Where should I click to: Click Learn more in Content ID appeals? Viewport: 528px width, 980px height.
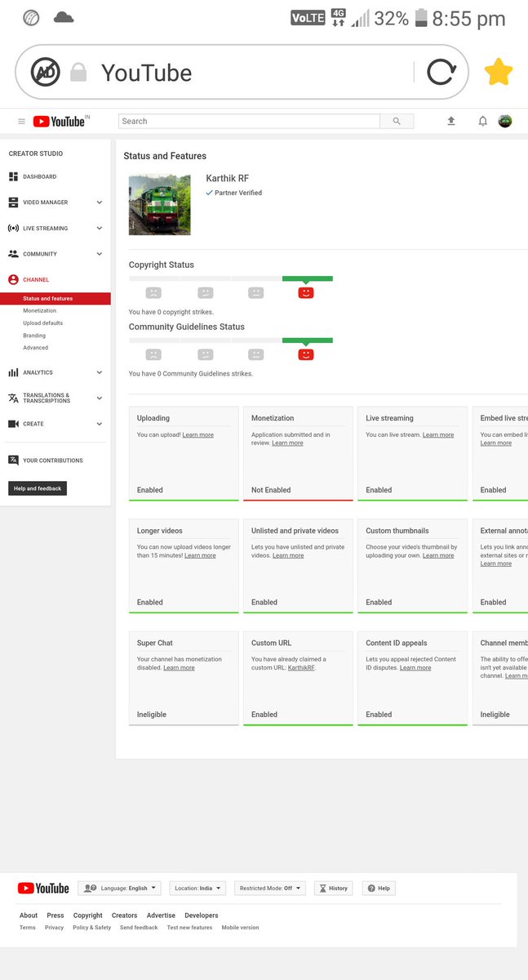tap(415, 667)
